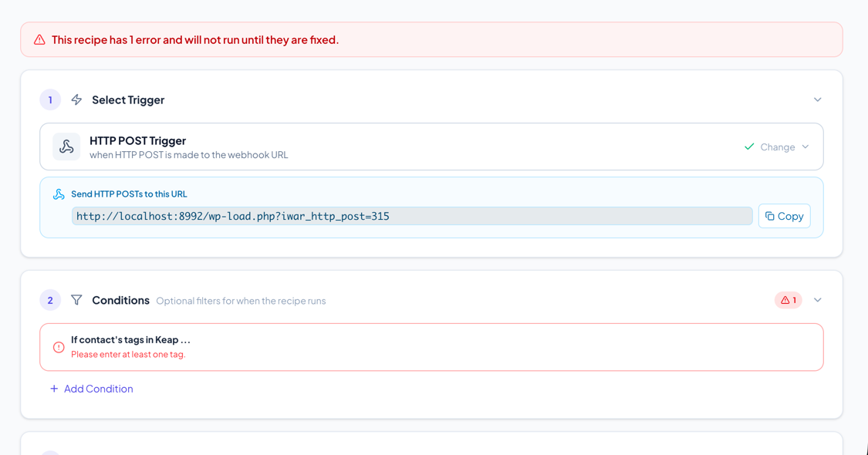Click the red error count badge showing 1
The height and width of the screenshot is (455, 868).
click(x=788, y=300)
